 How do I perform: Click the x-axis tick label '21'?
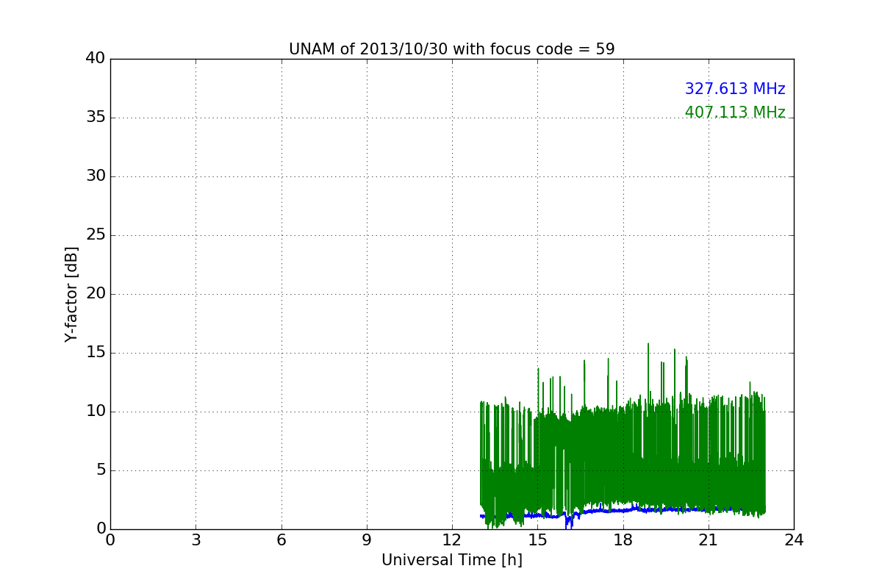coord(709,540)
